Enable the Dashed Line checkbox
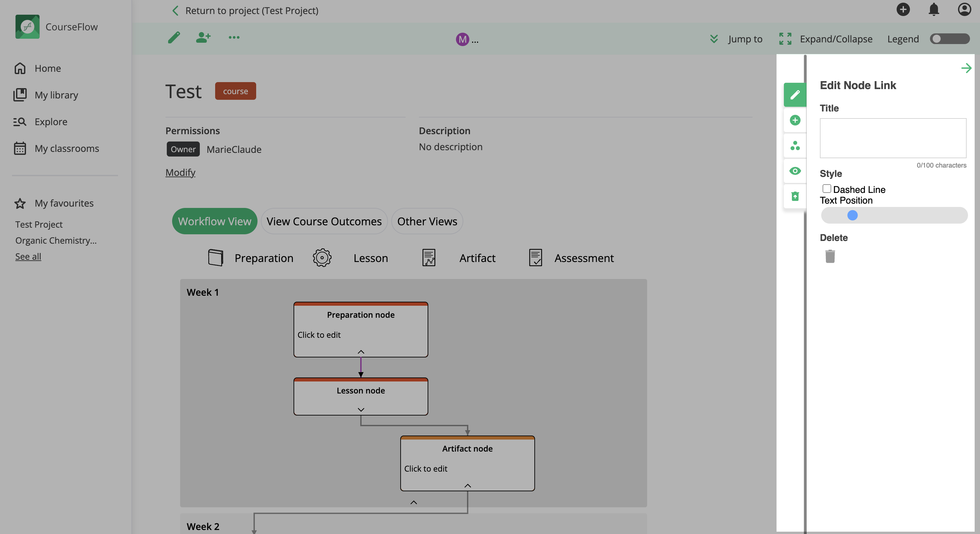Screen dimensions: 980x534 [x=826, y=189]
